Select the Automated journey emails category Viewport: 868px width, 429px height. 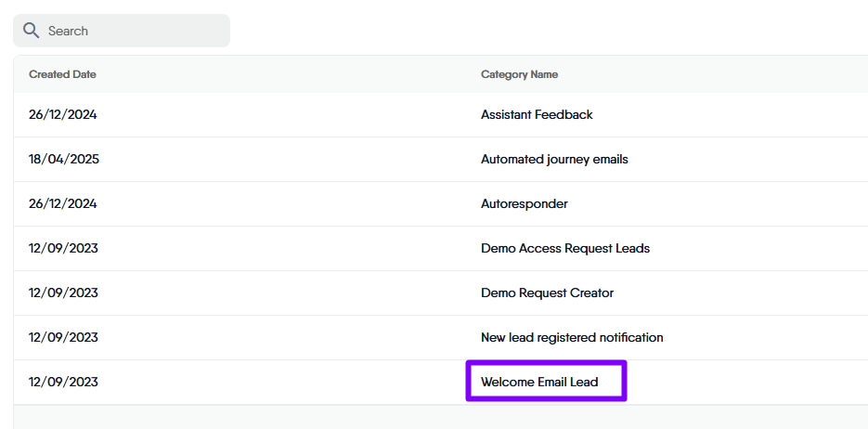[x=554, y=160]
